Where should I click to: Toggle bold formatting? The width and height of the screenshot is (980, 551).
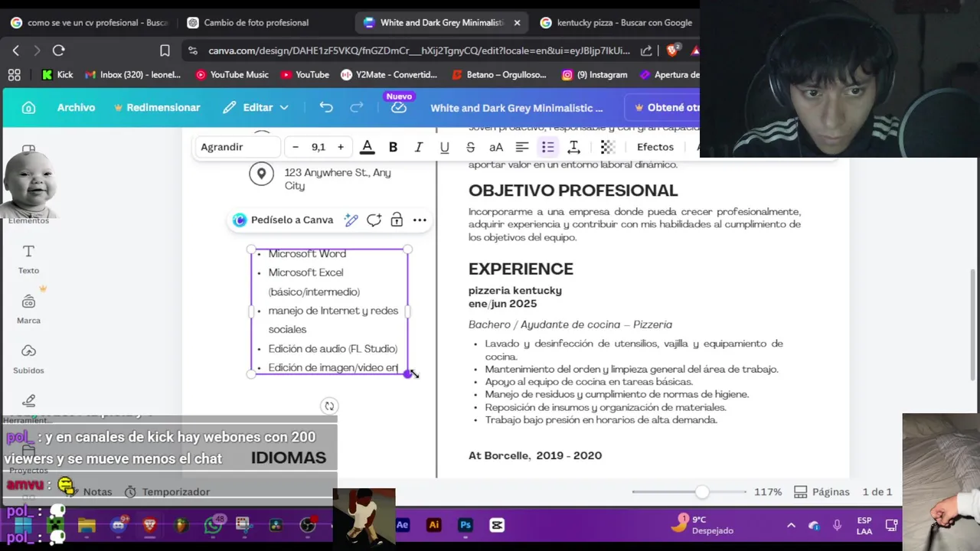(x=393, y=147)
